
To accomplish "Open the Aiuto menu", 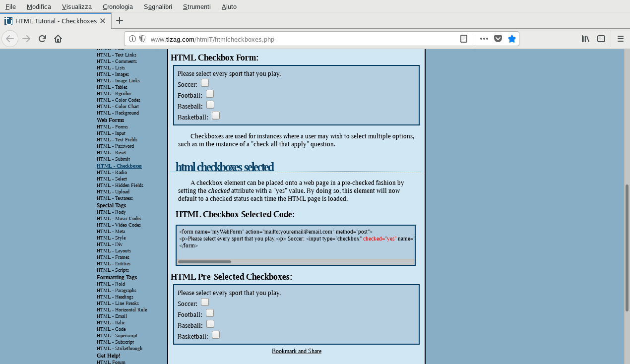I will coord(229,6).
